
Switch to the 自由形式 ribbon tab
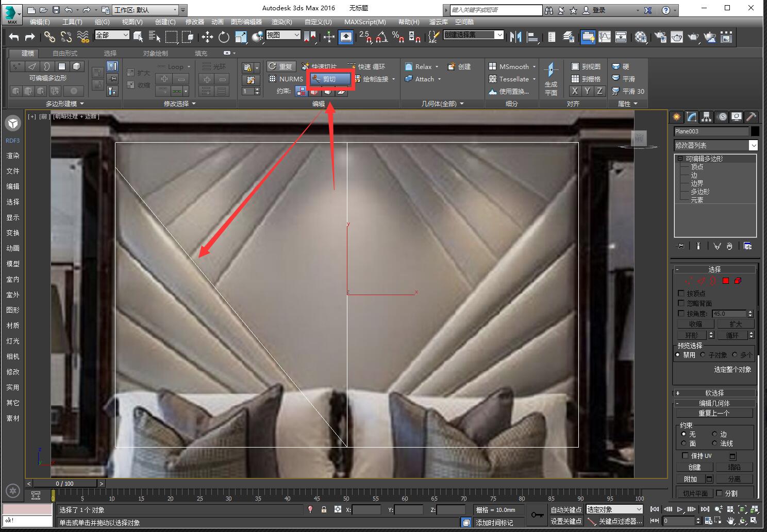(x=65, y=53)
